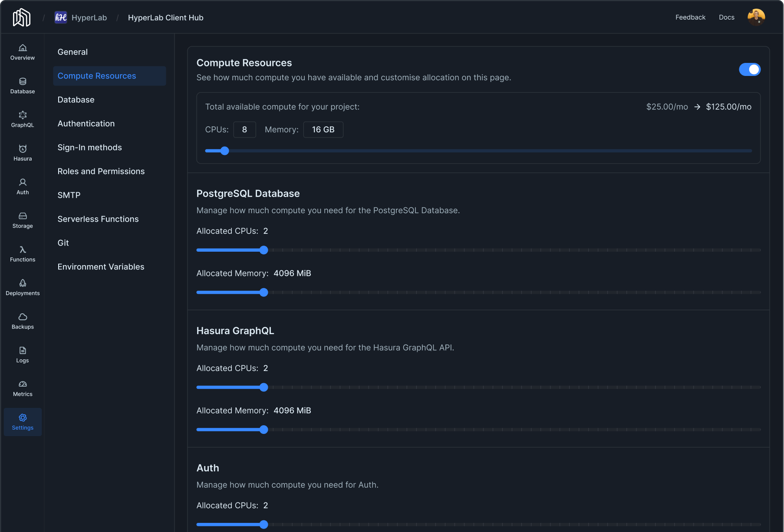Image resolution: width=784 pixels, height=532 pixels.
Task: Click PostgreSQL '4096 MiB' memory value
Action: coord(292,273)
